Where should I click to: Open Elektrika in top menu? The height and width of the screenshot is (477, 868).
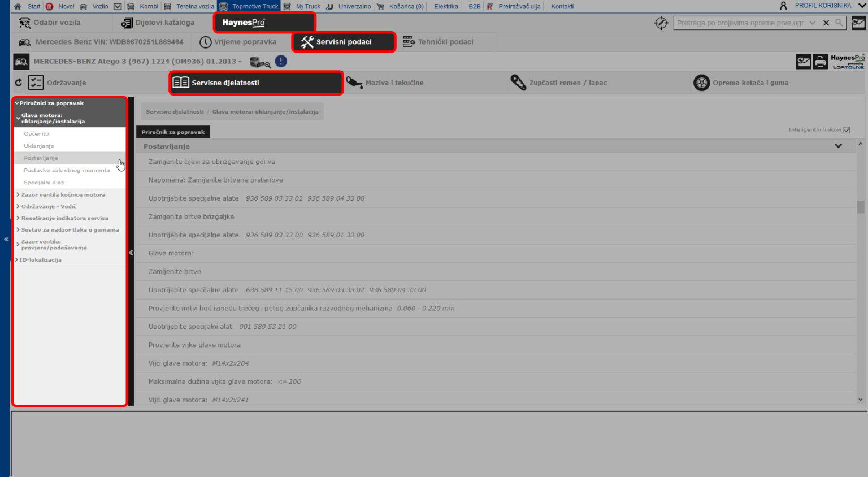tap(446, 7)
